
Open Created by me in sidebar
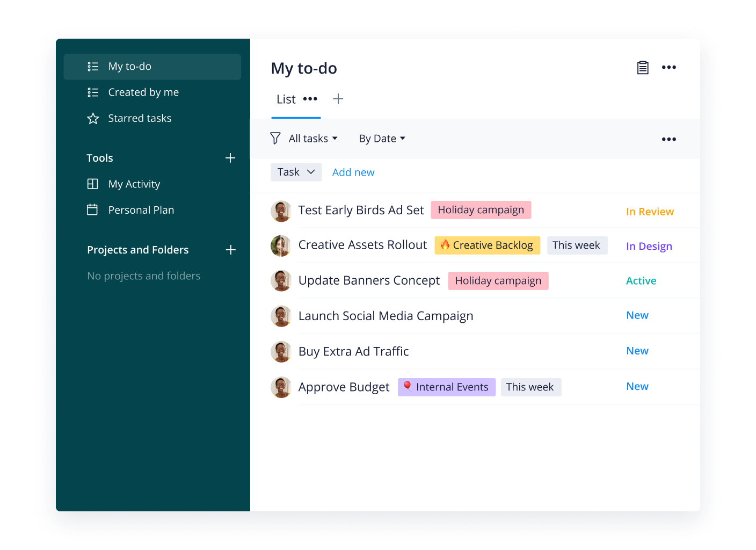click(143, 92)
